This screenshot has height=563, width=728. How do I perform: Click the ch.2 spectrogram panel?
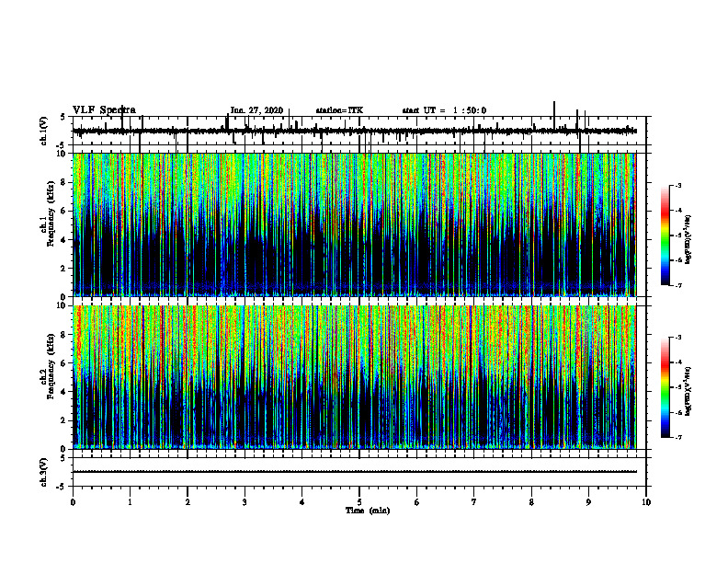pyautogui.click(x=354, y=377)
